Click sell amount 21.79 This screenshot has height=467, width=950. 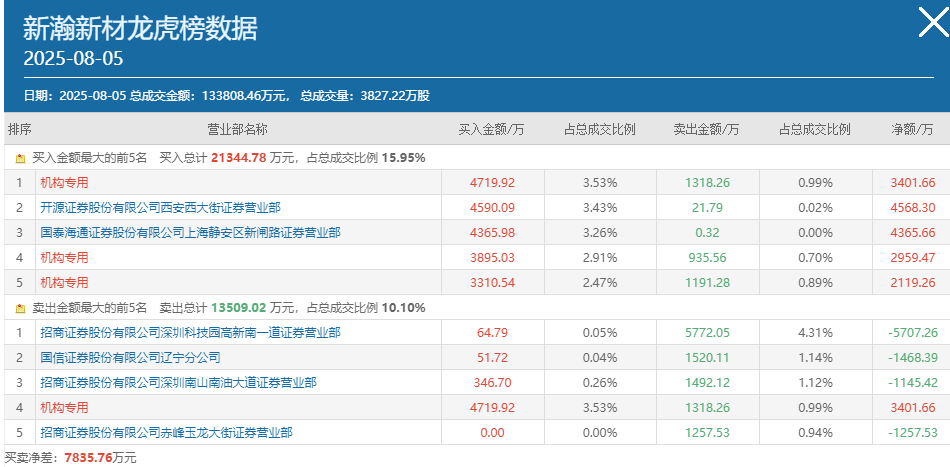[x=707, y=208]
